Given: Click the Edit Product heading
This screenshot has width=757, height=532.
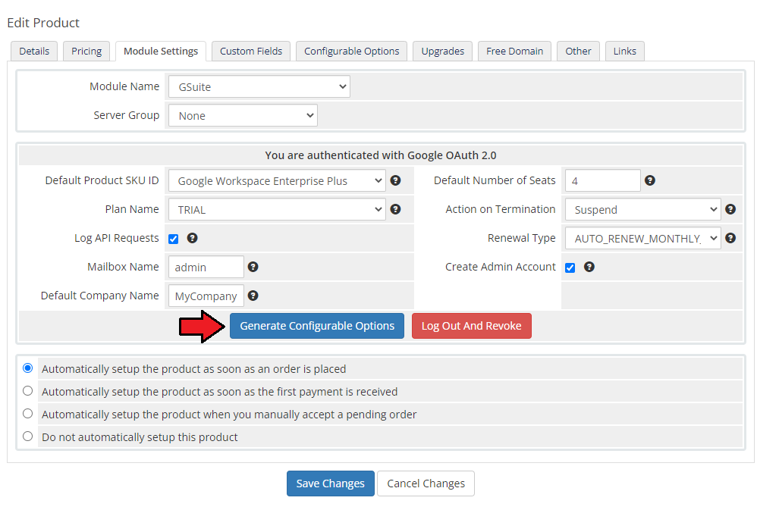Looking at the screenshot, I should (43, 23).
